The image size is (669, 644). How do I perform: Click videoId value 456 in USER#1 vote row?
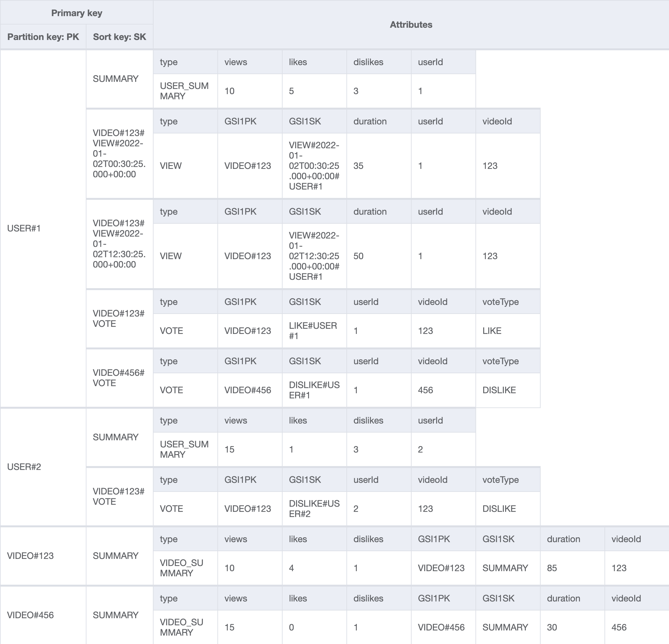click(x=444, y=390)
